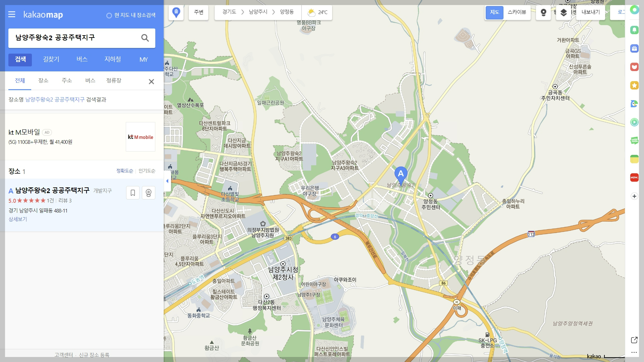Open the map layers icon
This screenshot has height=362, width=644.
point(563,12)
